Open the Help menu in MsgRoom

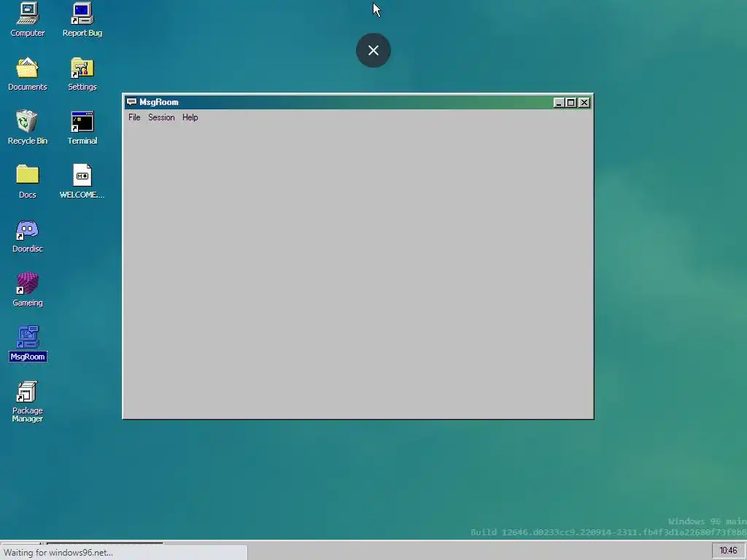click(190, 117)
